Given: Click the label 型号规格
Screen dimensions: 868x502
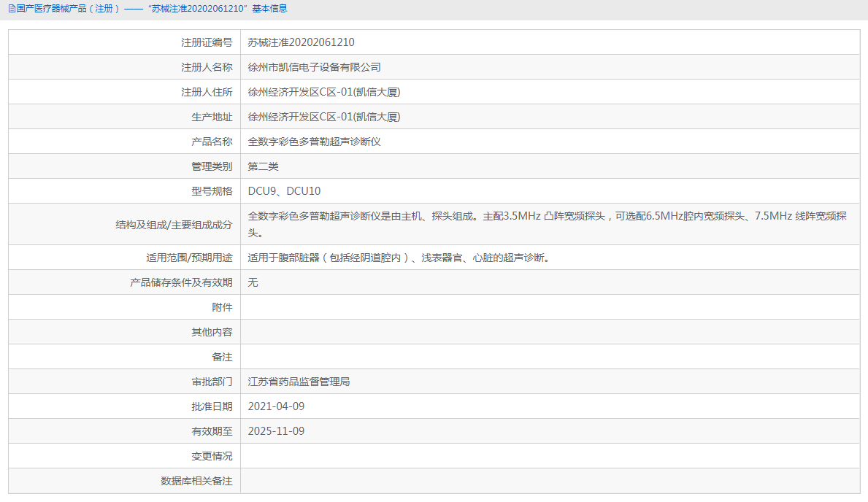Looking at the screenshot, I should tap(212, 191).
